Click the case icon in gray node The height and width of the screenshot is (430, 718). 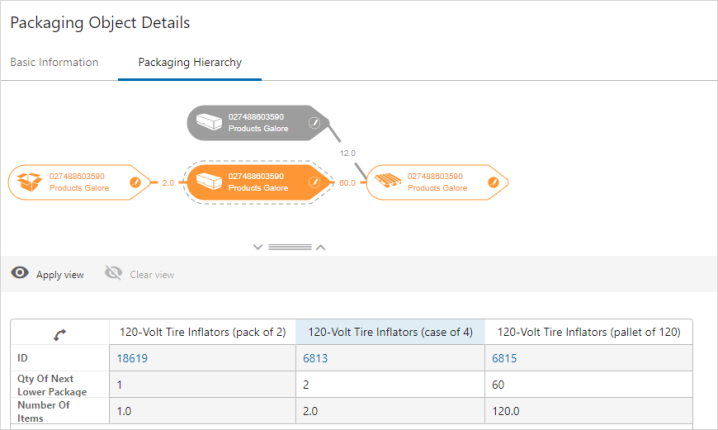209,123
